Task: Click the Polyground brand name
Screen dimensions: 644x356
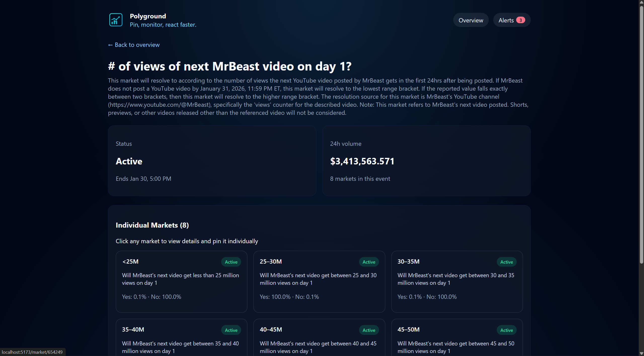Action: point(148,16)
